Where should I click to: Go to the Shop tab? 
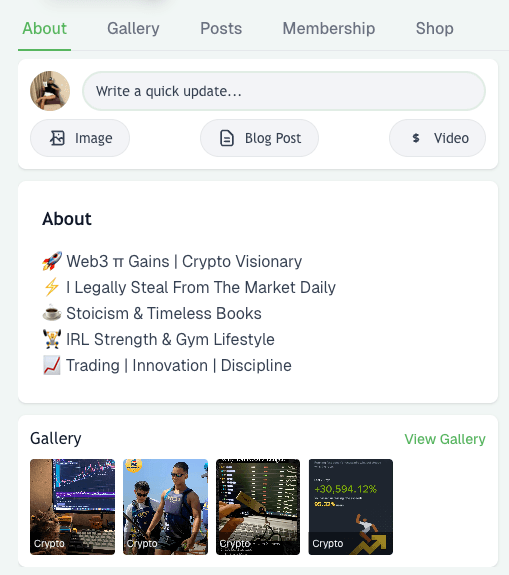click(435, 29)
